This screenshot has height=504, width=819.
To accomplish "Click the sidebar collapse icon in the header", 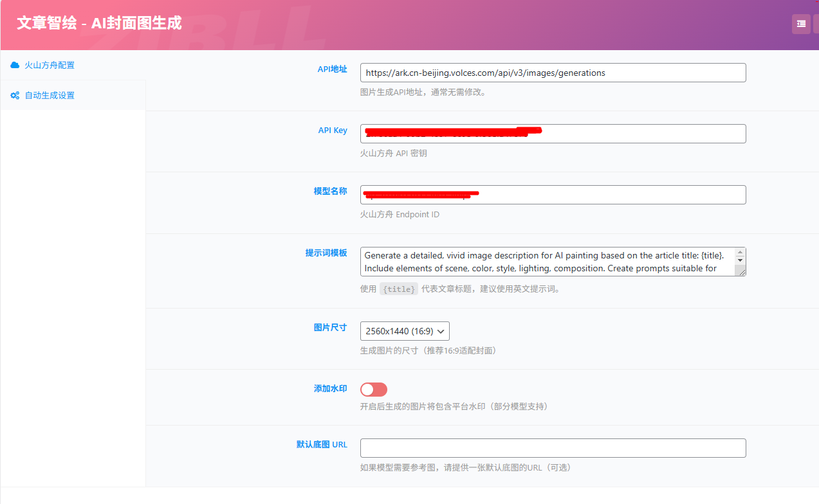I will coord(800,23).
